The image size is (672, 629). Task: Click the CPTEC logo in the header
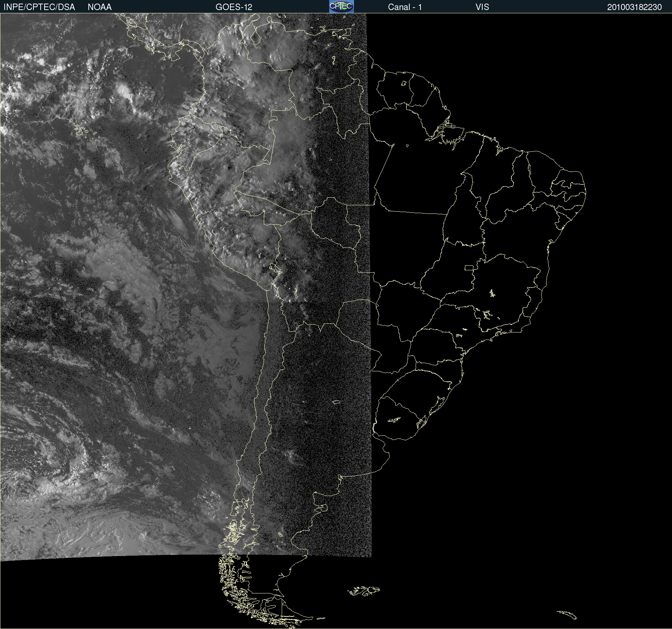tap(341, 6)
